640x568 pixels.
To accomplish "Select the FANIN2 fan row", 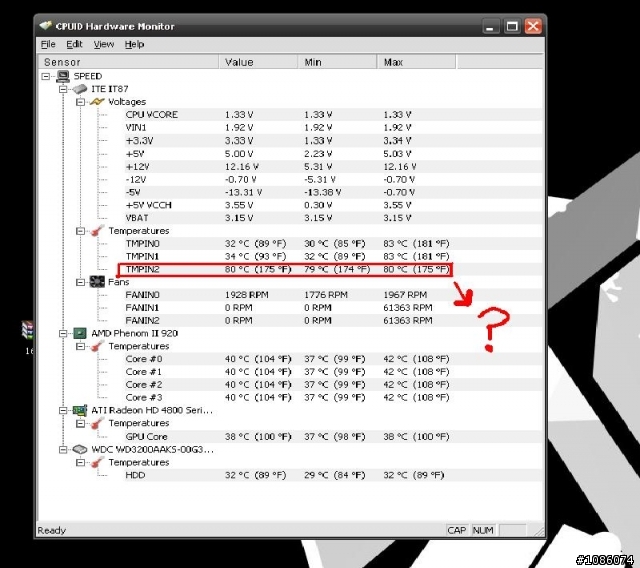I will [333, 321].
